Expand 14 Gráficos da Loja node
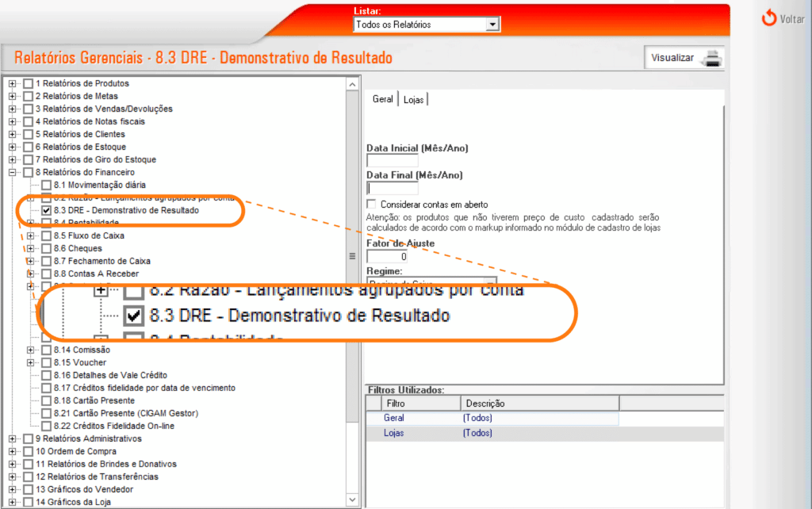The width and height of the screenshot is (812, 509). tap(13, 503)
